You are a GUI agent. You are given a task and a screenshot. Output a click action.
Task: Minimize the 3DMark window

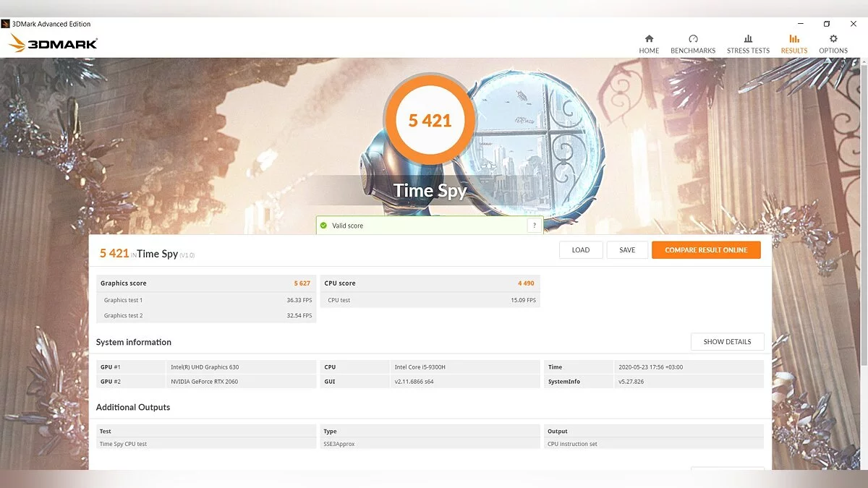coord(801,24)
